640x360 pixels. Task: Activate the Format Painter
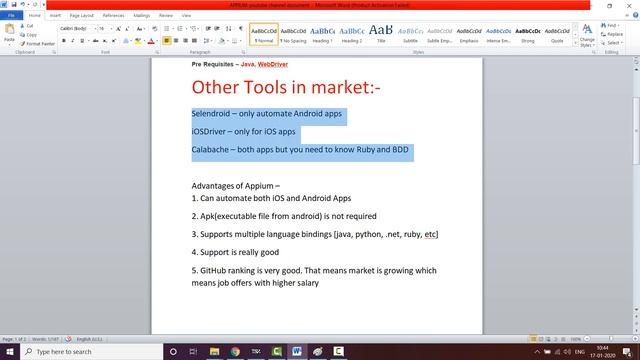point(37,43)
